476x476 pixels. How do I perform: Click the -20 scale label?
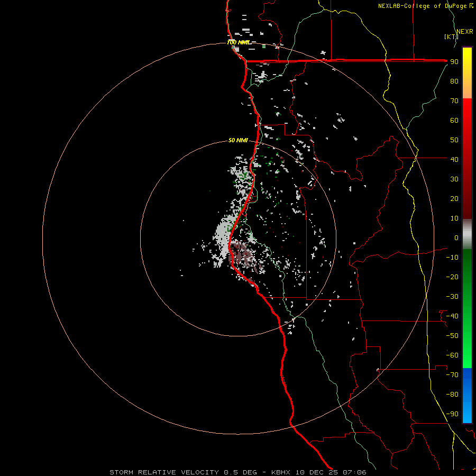pyautogui.click(x=452, y=277)
